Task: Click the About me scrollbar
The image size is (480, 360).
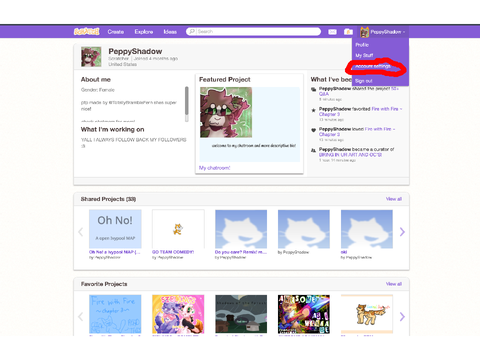Action: [187, 104]
